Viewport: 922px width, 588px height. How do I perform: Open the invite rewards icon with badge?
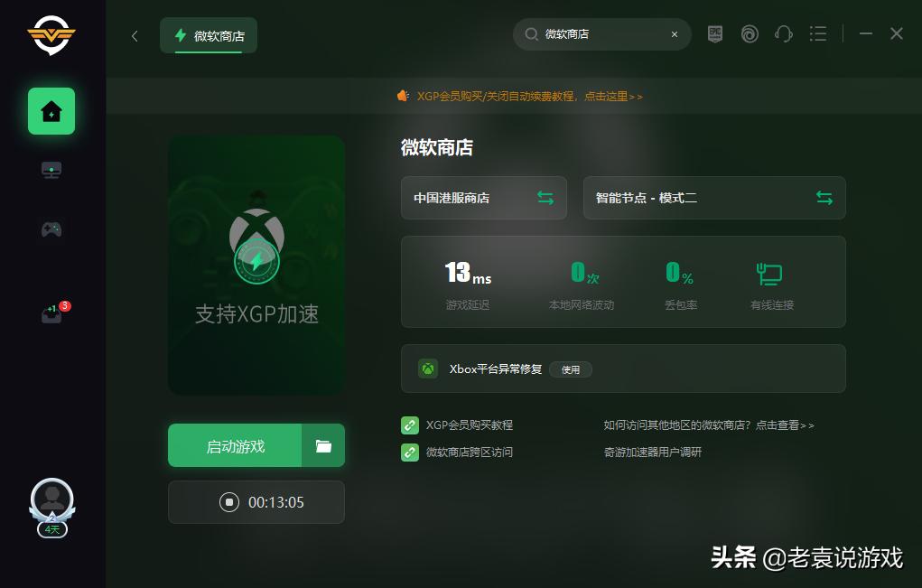pos(51,312)
